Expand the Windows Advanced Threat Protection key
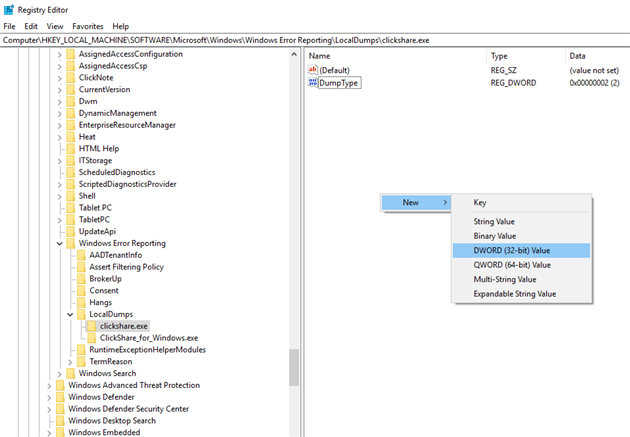Image resolution: width=630 pixels, height=437 pixels. point(49,385)
